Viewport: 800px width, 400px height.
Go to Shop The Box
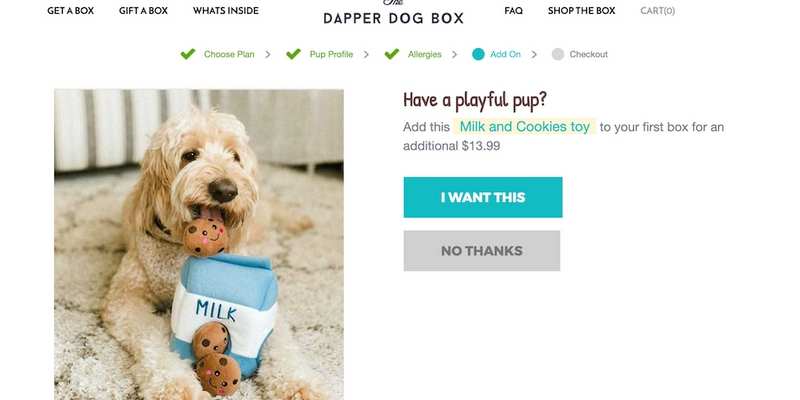point(582,11)
